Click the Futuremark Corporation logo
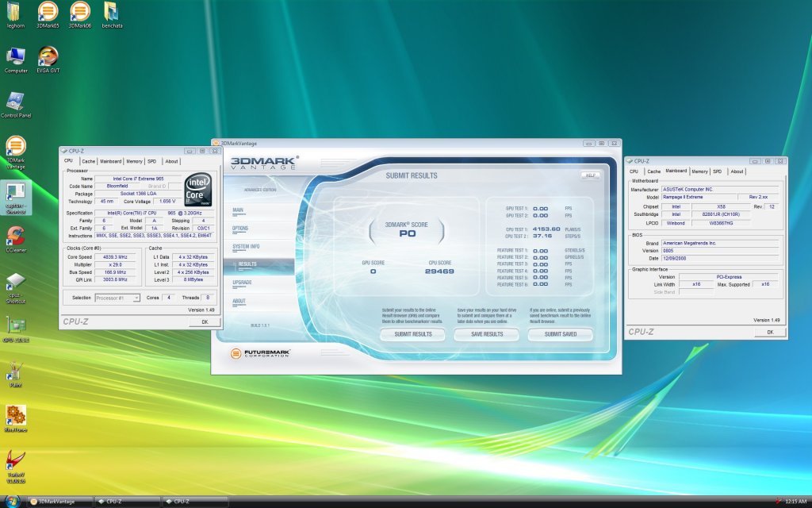Screen dimensions: 812x508 [260, 353]
